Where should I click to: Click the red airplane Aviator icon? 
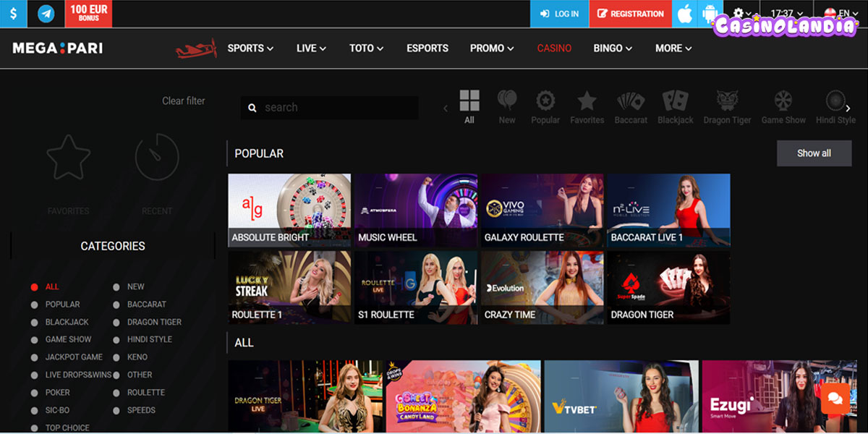point(196,48)
